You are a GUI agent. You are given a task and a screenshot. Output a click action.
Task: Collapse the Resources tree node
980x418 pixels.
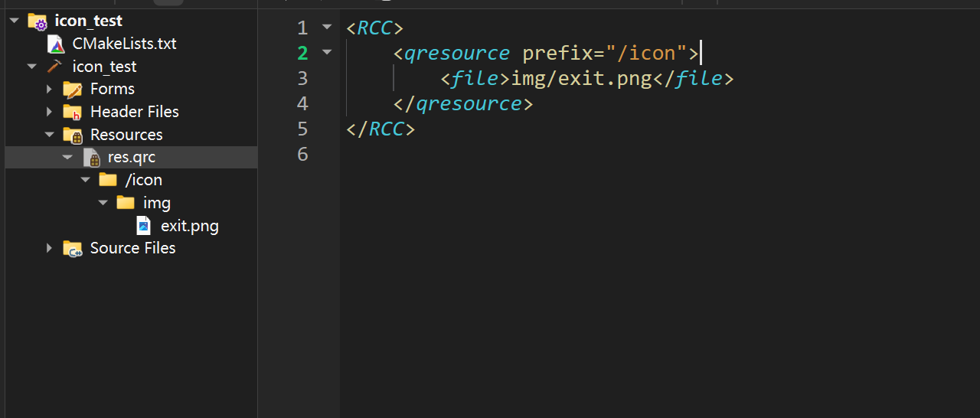click(x=49, y=135)
